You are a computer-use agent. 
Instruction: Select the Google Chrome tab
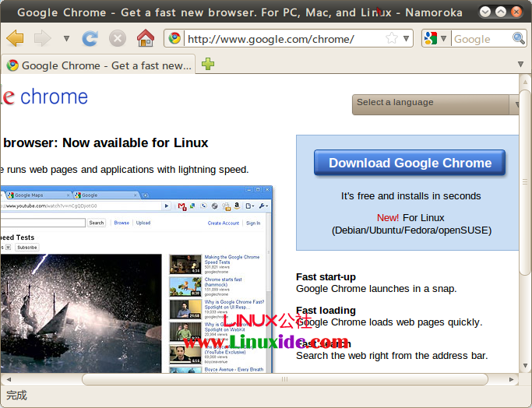pos(98,65)
